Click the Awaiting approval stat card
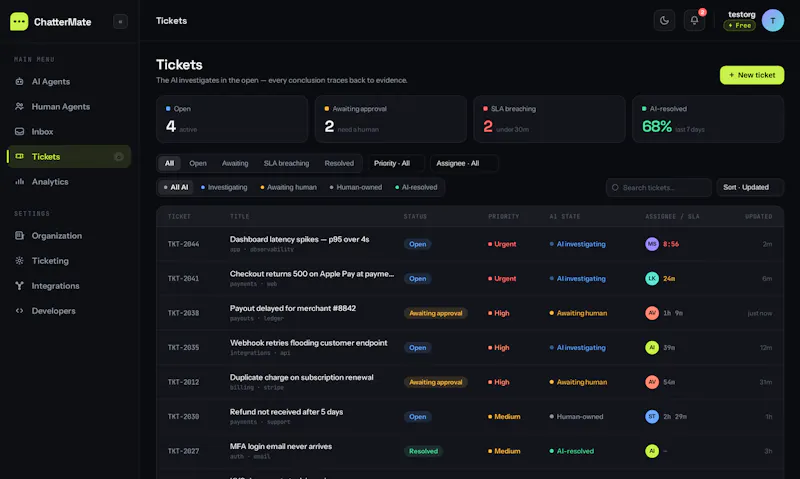800x479 pixels. point(391,119)
